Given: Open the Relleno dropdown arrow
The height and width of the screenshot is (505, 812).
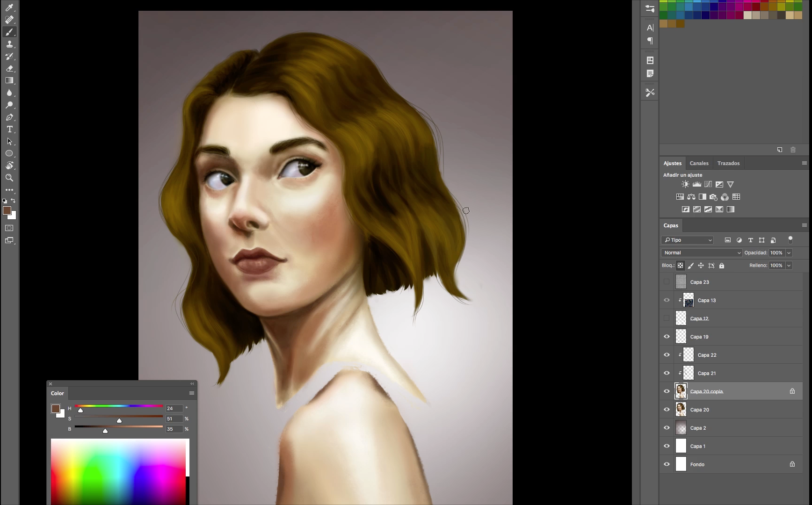Looking at the screenshot, I should (x=789, y=266).
